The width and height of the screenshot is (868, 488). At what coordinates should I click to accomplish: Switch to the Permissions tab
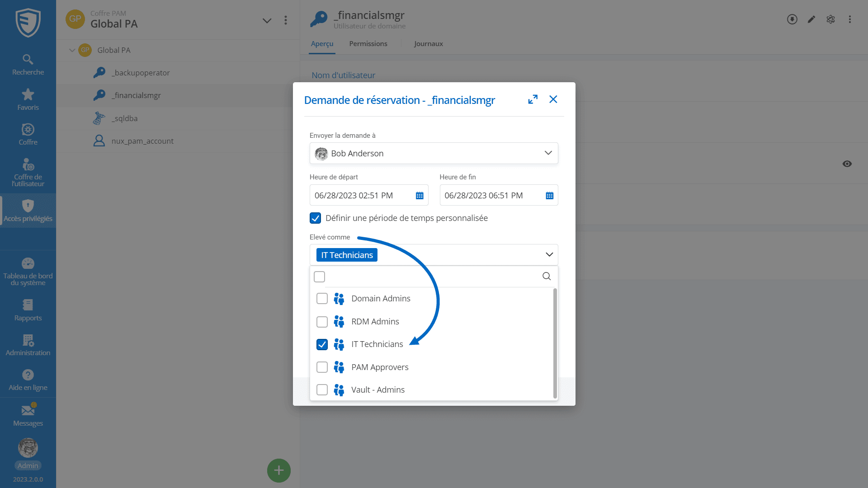(x=368, y=44)
